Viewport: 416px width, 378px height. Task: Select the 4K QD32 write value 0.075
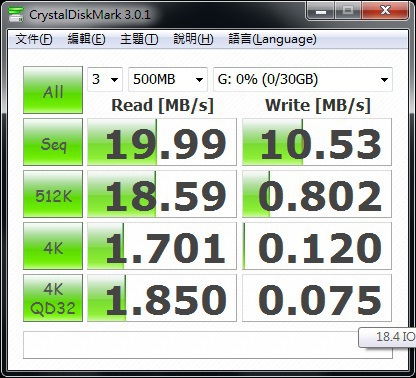pyautogui.click(x=317, y=298)
